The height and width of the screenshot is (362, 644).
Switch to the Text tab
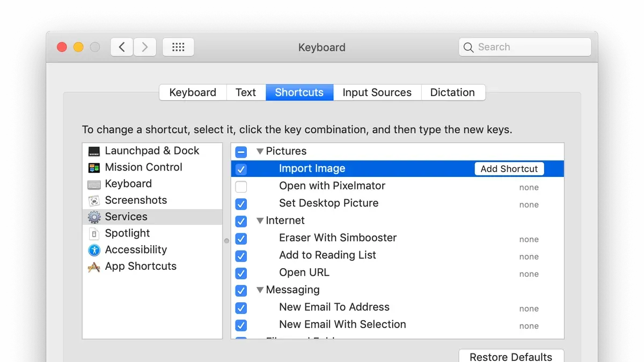(246, 92)
